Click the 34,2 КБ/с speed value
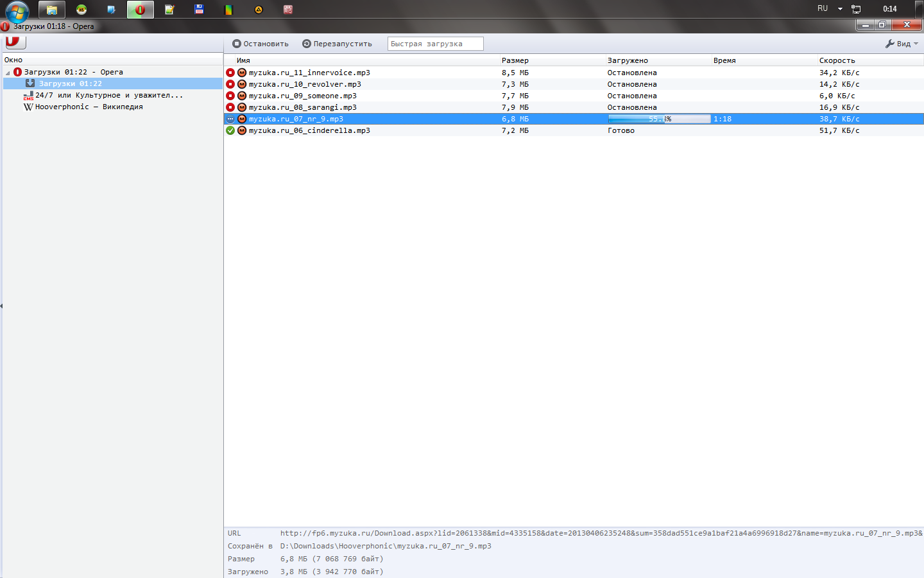Viewport: 924px width, 578px height. (x=839, y=73)
